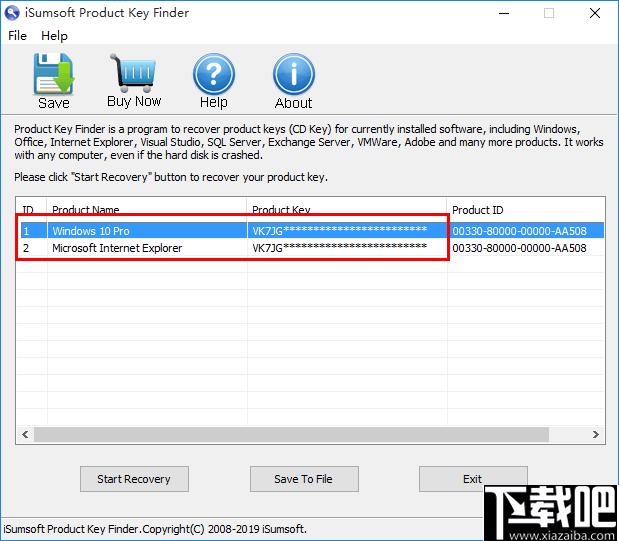This screenshot has height=541, width=619.
Task: Click the Save To File button
Action: (304, 479)
